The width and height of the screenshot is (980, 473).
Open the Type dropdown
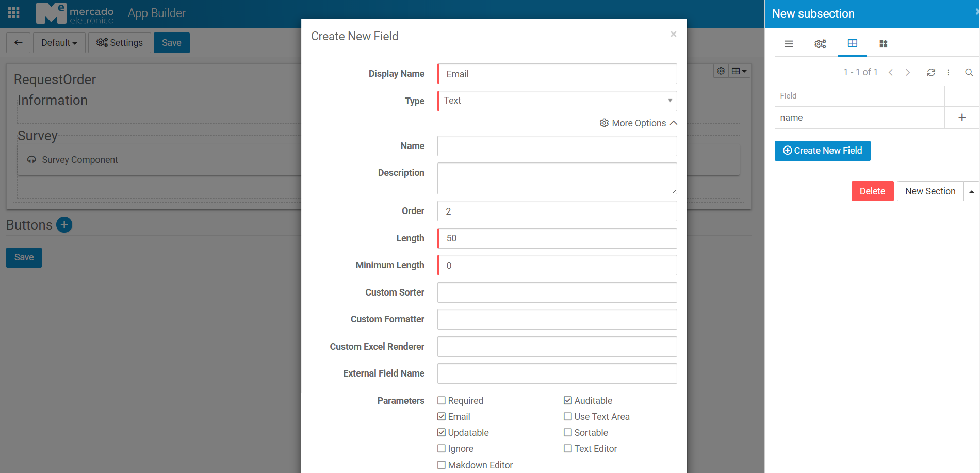click(557, 101)
